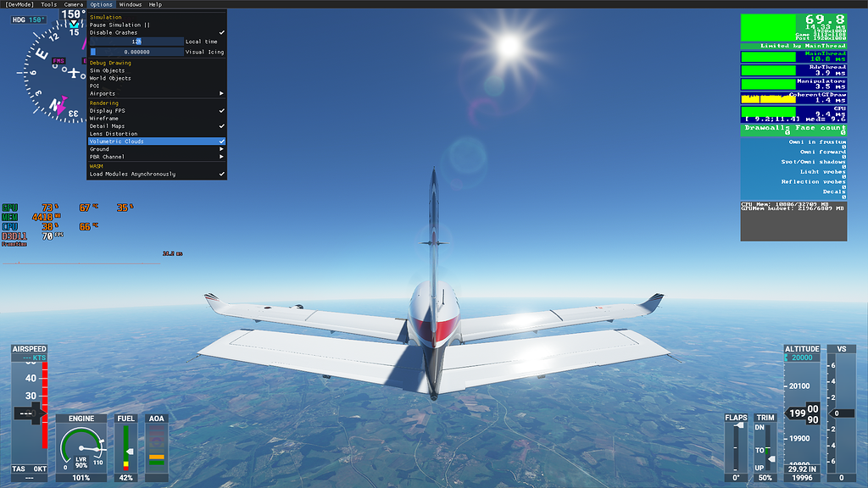
Task: Click the AOA indicator gauge
Action: tap(158, 449)
